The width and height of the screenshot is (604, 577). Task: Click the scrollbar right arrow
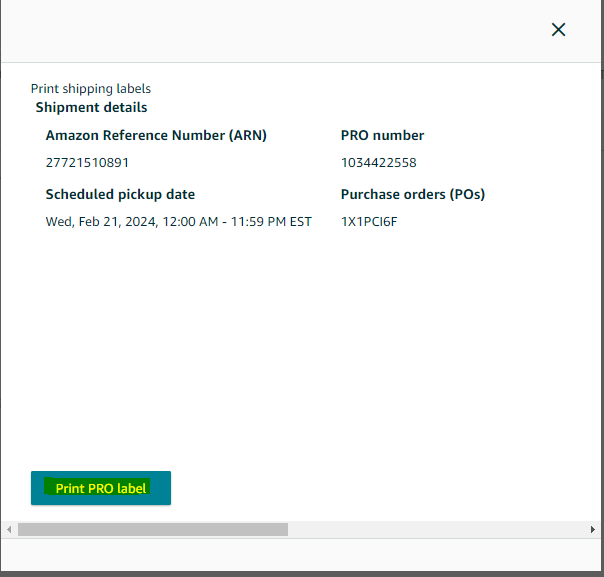pyautogui.click(x=592, y=529)
